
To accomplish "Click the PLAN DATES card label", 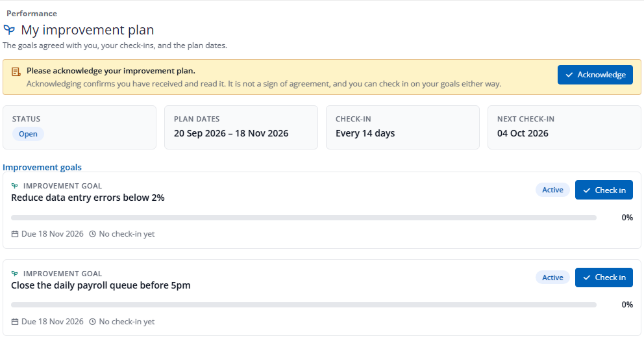I will pyautogui.click(x=197, y=119).
